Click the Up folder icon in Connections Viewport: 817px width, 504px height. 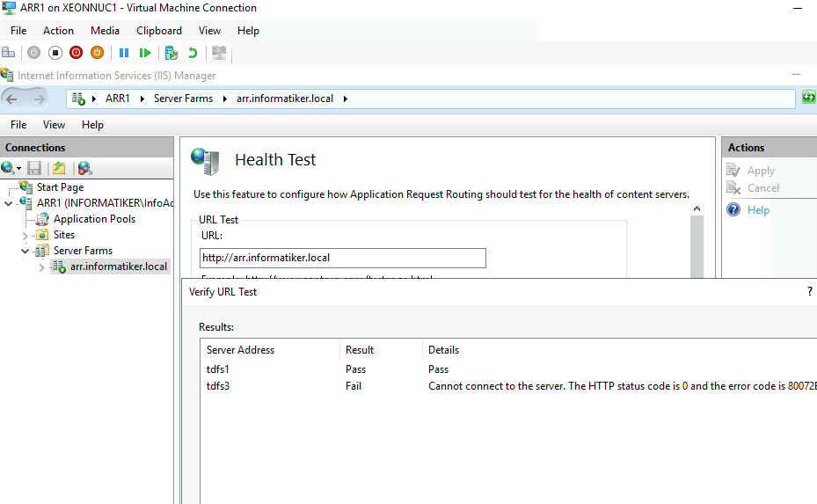[59, 168]
